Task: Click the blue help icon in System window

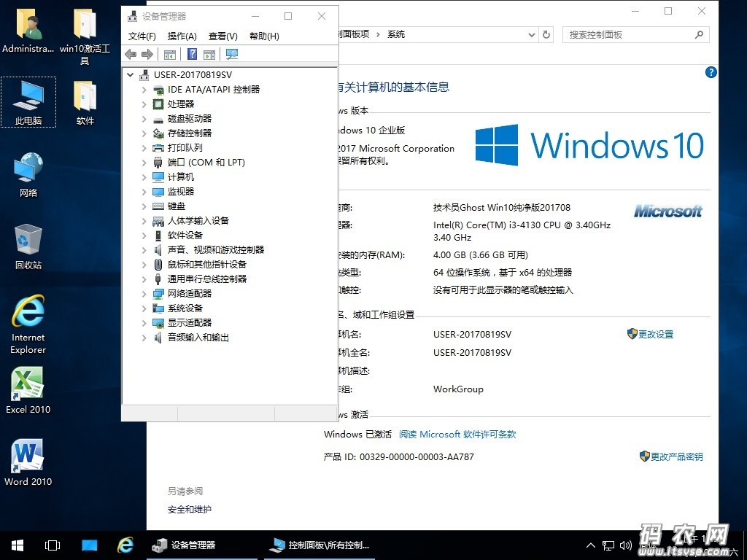Action: tap(711, 72)
